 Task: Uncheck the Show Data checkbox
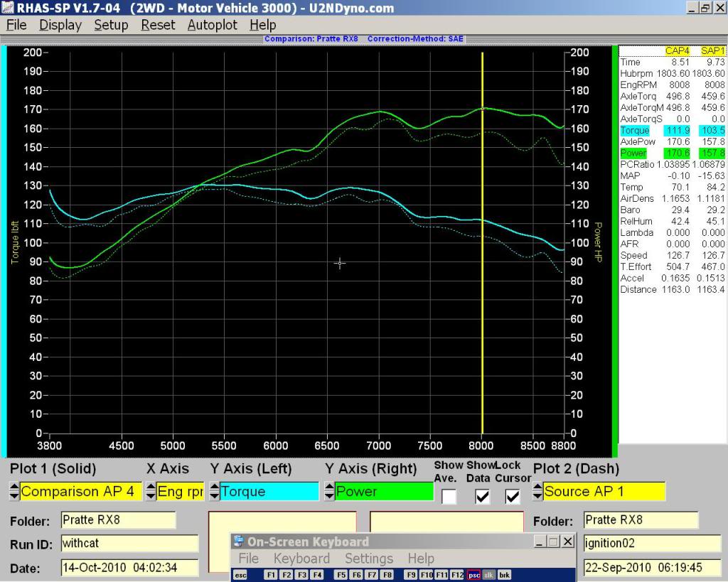[x=482, y=497]
